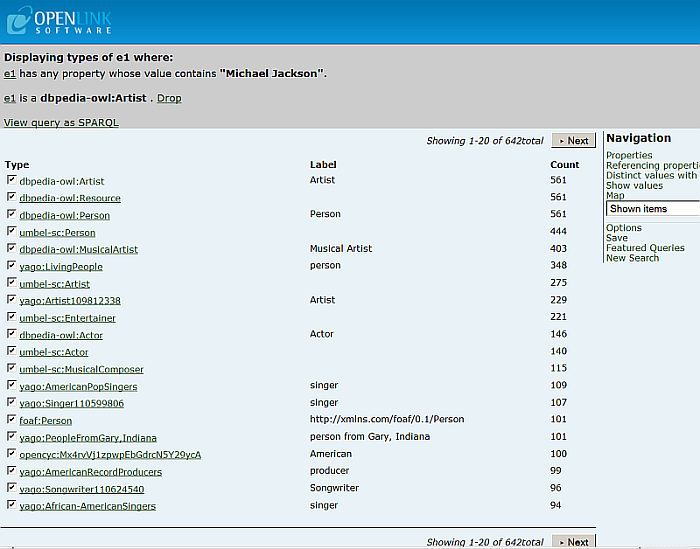Screen dimensions: 700x549
Task: Open yago:Artist109812338 link
Action: 70,301
